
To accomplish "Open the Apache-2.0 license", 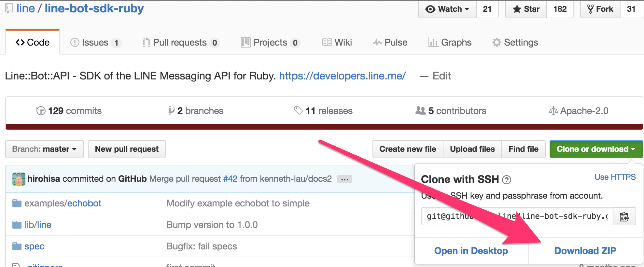I will pos(579,111).
